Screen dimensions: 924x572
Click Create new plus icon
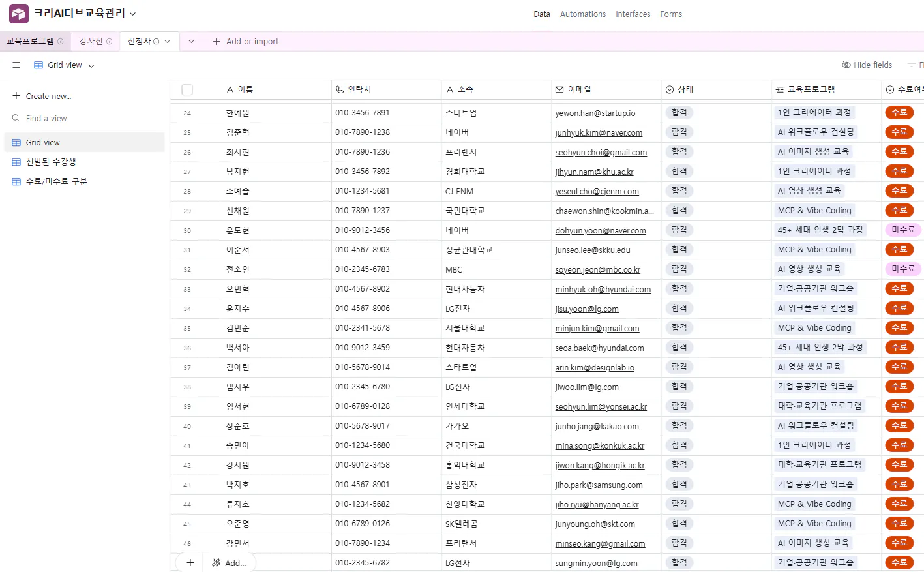tap(16, 96)
